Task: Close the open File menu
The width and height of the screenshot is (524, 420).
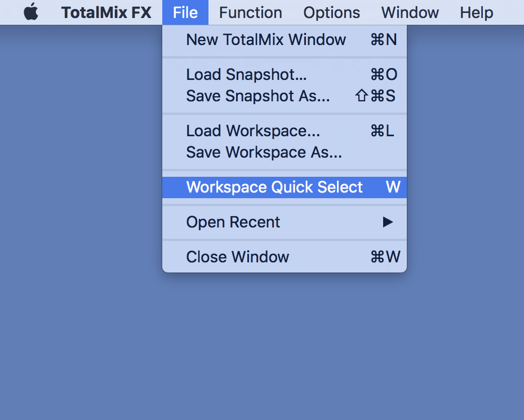Action: 185,12
